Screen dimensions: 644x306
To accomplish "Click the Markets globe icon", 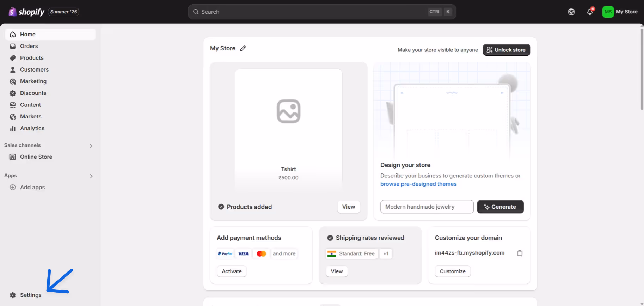I will tap(13, 117).
